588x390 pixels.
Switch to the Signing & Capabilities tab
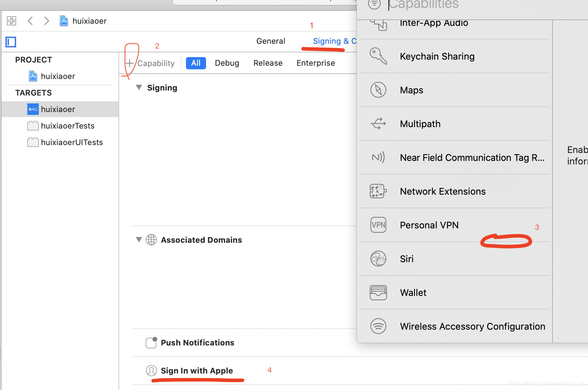(335, 41)
